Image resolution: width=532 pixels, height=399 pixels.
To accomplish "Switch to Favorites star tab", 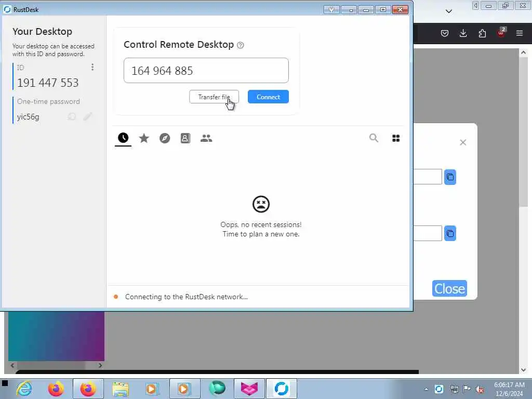I will 144,138.
